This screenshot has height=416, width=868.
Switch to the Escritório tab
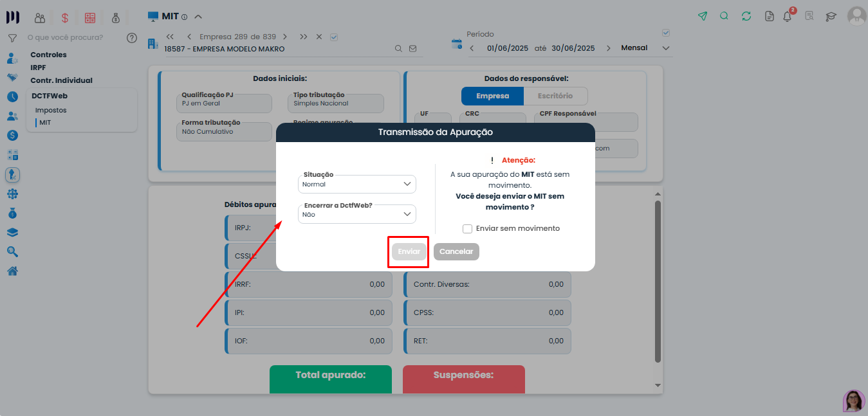click(x=555, y=96)
